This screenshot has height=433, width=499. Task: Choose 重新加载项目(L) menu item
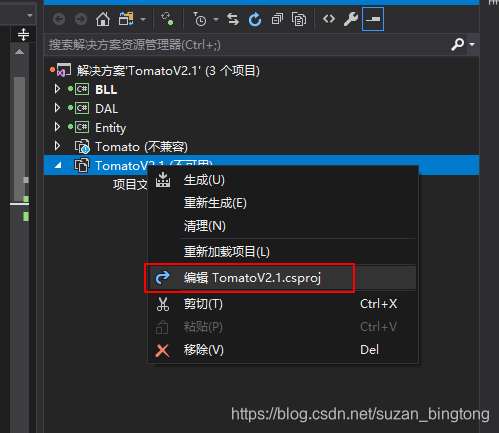tap(283, 252)
